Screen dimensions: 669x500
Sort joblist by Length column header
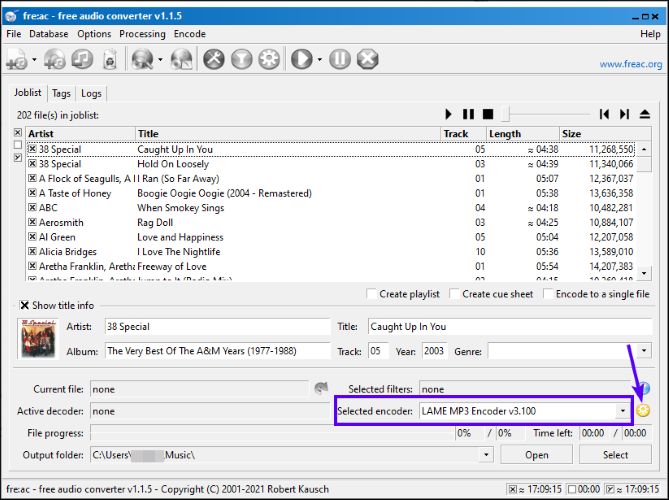(523, 134)
